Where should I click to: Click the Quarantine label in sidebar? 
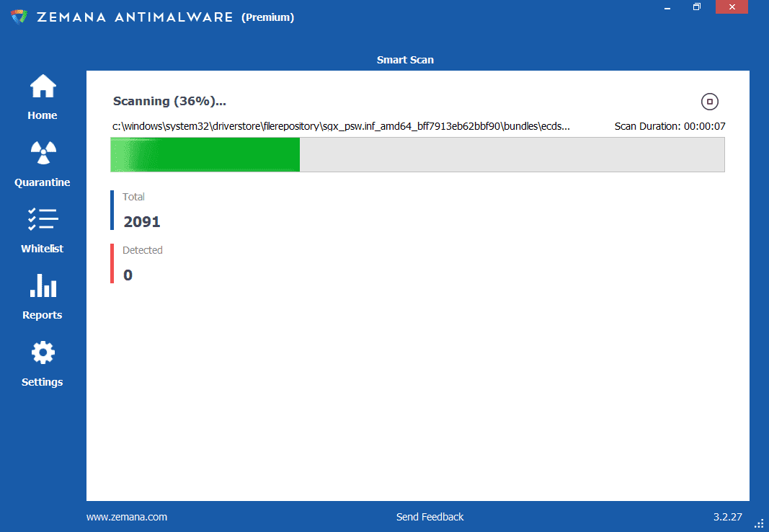point(43,182)
